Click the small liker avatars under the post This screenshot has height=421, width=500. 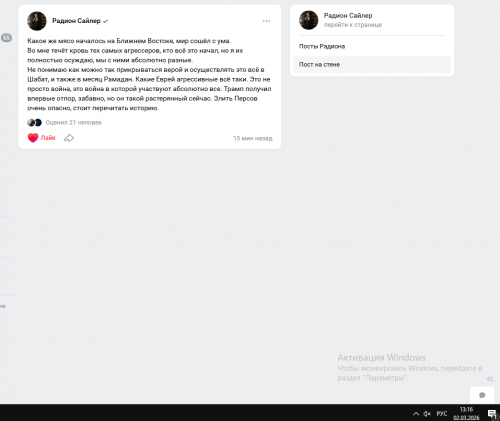[34, 122]
